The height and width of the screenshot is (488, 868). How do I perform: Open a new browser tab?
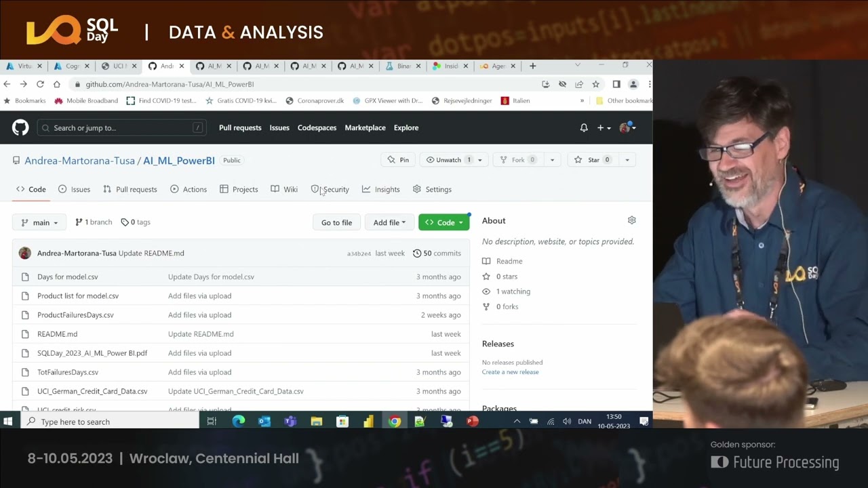[532, 66]
